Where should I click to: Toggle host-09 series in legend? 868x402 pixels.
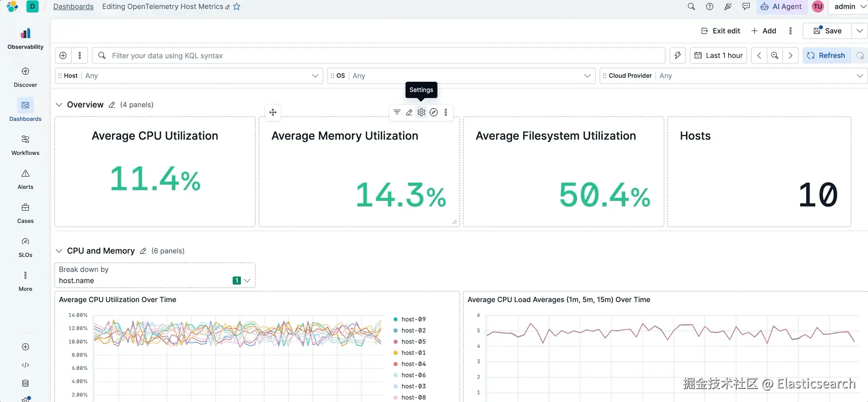(410, 319)
